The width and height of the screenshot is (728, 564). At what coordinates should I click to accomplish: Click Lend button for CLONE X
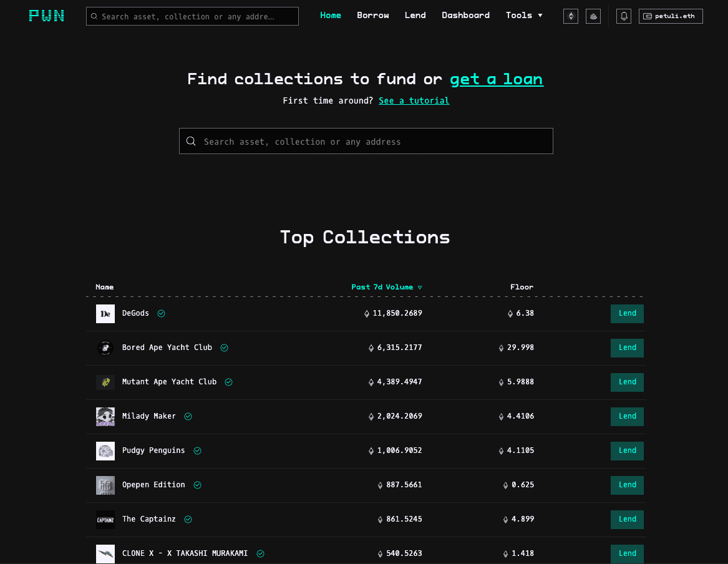pyautogui.click(x=627, y=553)
